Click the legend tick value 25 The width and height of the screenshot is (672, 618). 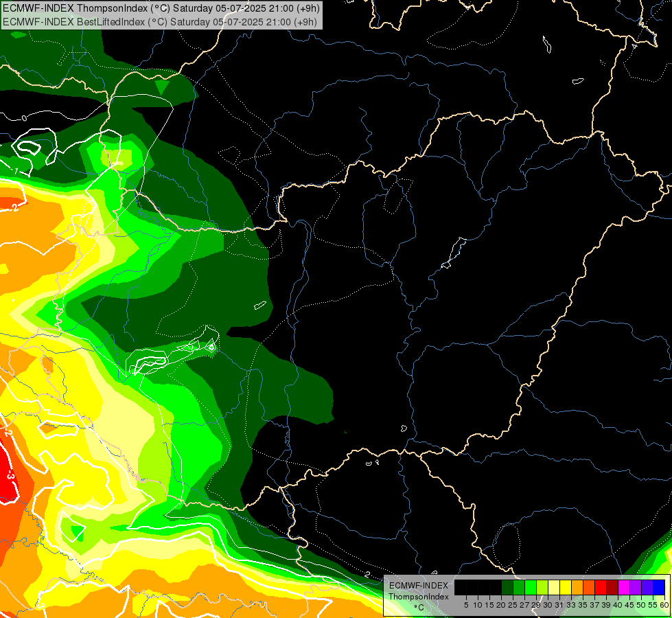(x=513, y=605)
